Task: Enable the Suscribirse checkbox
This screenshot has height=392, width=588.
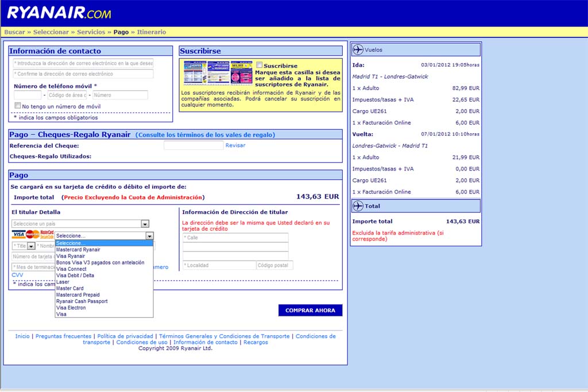Action: click(x=260, y=65)
